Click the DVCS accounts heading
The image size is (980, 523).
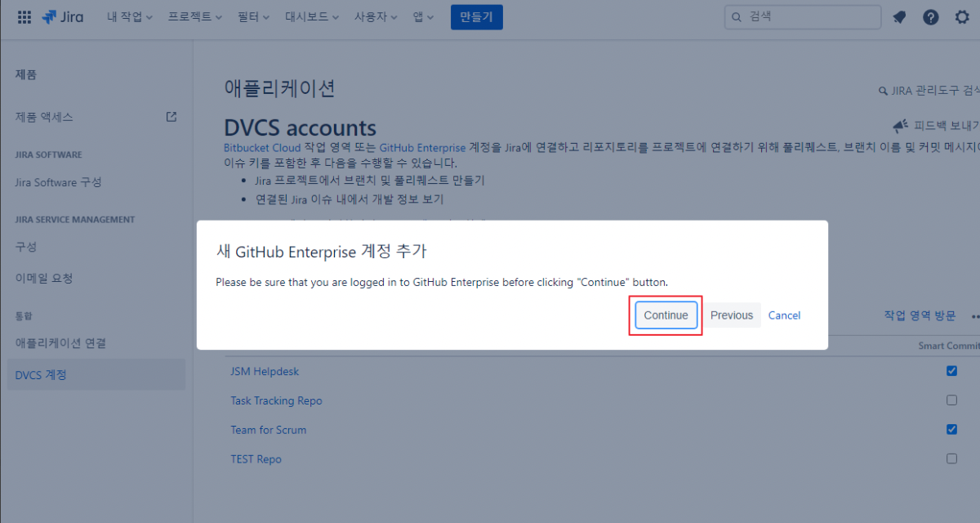click(x=300, y=127)
